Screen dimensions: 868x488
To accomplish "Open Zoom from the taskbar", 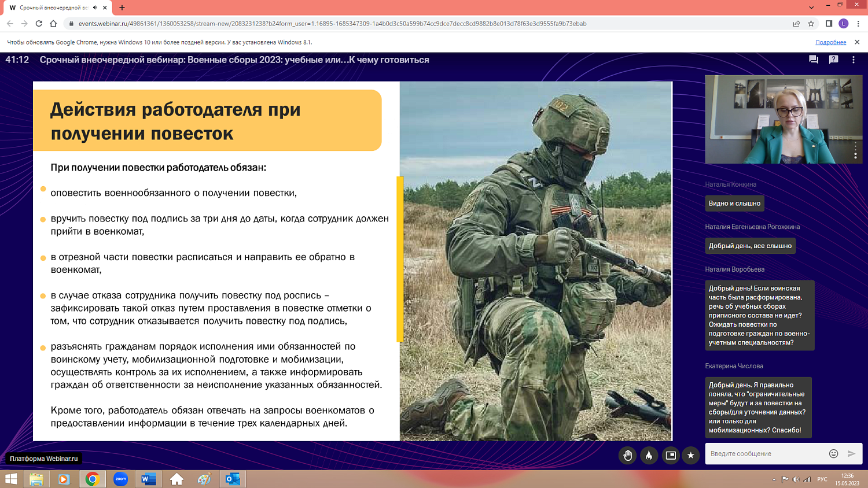I will point(120,479).
